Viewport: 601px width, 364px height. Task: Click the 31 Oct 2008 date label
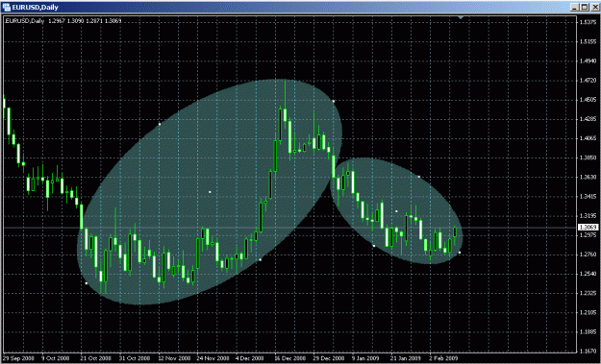[x=135, y=358]
